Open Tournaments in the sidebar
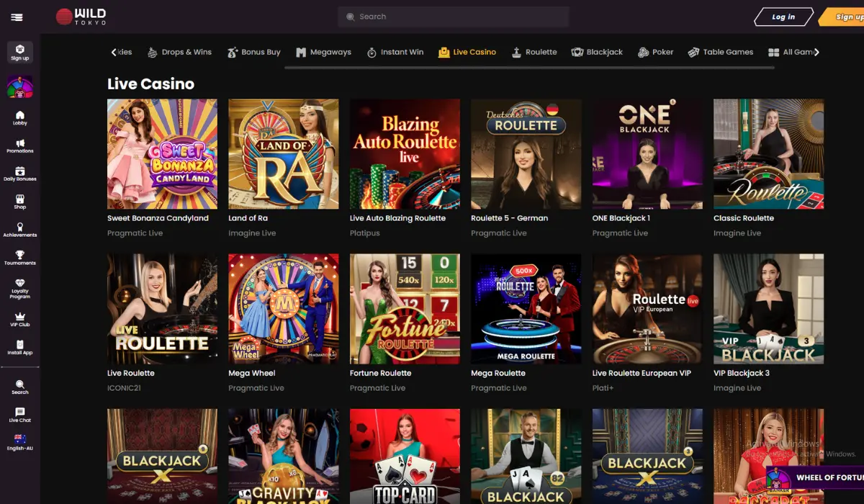This screenshot has width=864, height=504. coord(20,258)
